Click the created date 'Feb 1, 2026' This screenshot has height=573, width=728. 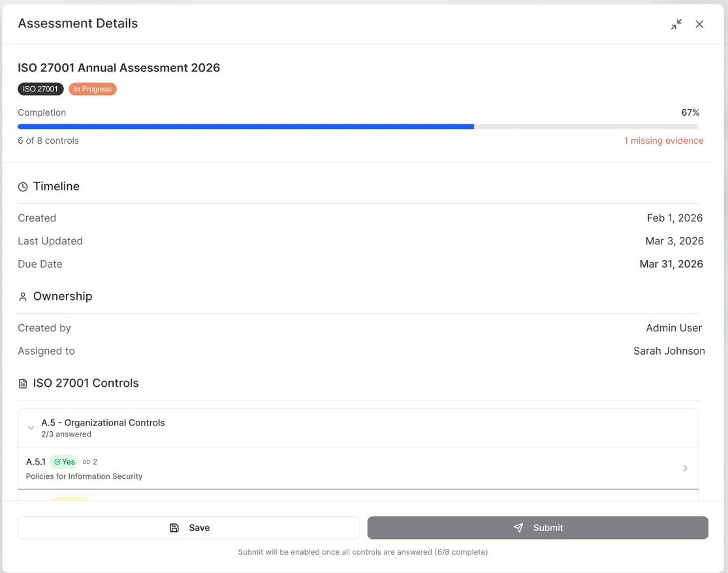point(674,218)
